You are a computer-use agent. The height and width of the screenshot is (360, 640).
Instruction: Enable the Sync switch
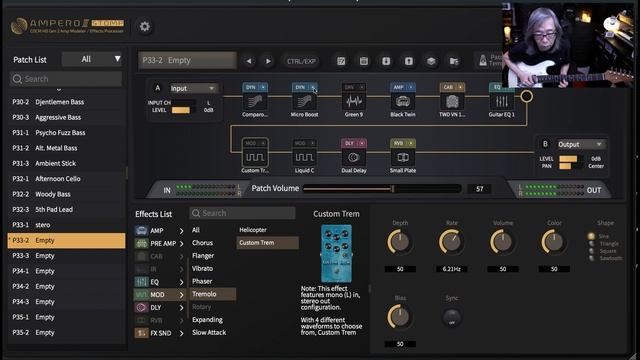[x=451, y=317]
